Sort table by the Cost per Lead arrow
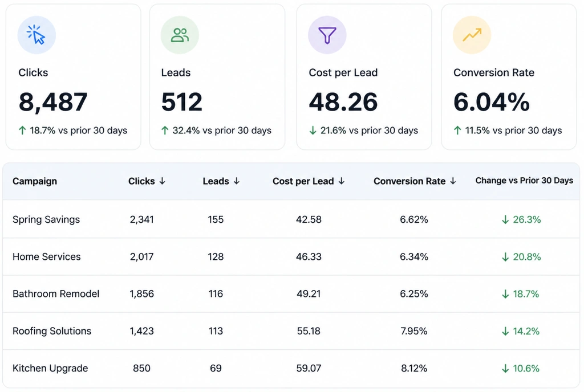This screenshot has height=392, width=584. (x=342, y=181)
